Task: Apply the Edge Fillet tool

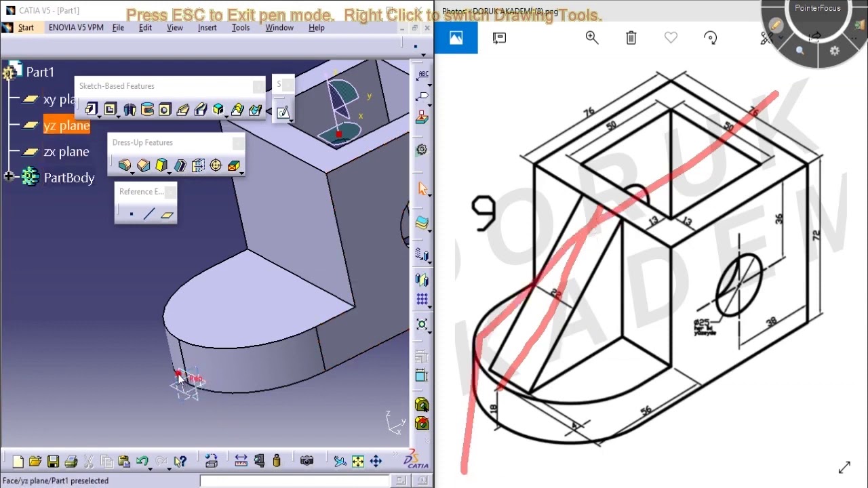Action: [x=124, y=165]
